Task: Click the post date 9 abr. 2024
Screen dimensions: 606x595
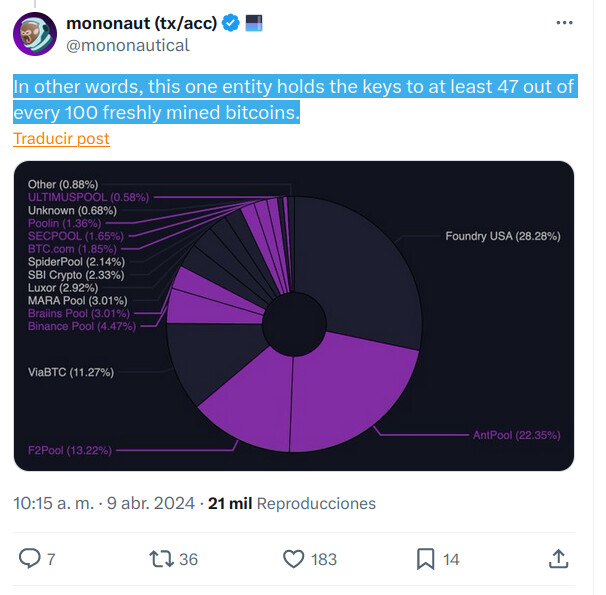Action: 146,503
